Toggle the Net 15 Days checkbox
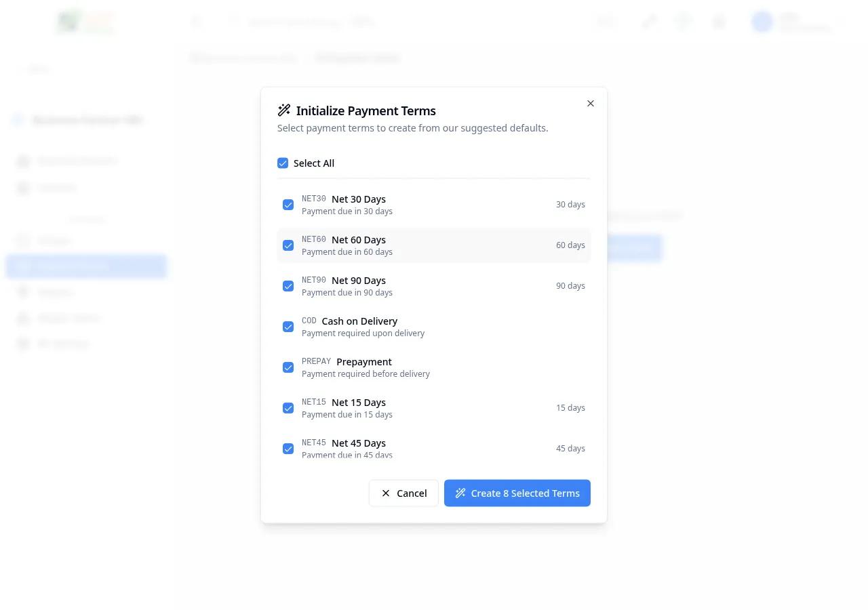 [x=288, y=408]
